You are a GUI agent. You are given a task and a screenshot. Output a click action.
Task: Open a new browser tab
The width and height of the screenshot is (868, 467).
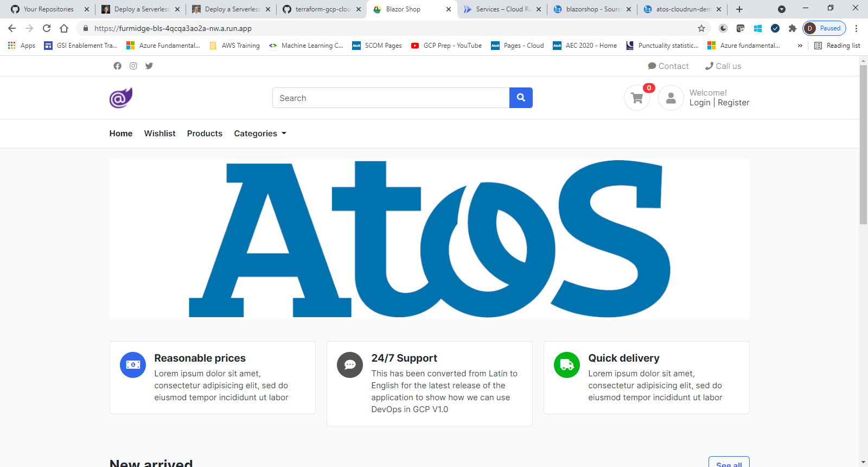[739, 9]
